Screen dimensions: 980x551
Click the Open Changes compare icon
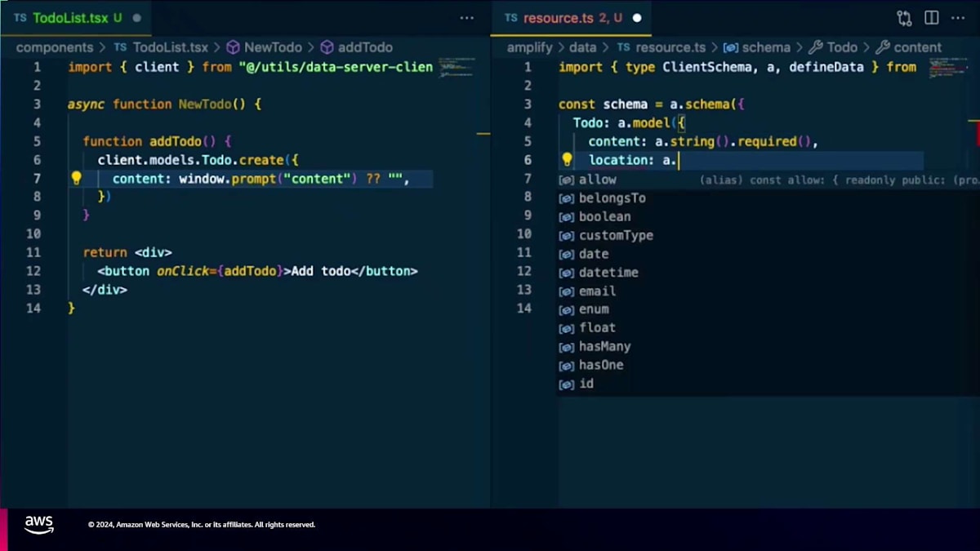point(904,18)
